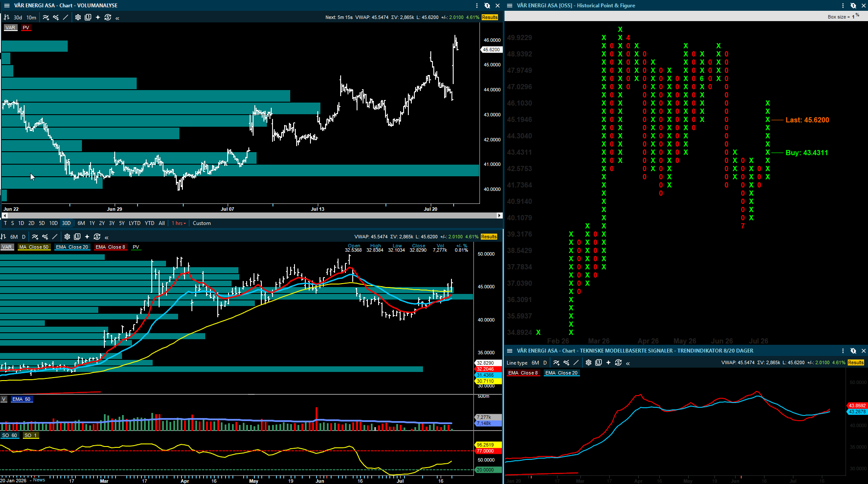
Task: Collapse the Trendindikator chart toolbar
Action: pos(628,363)
